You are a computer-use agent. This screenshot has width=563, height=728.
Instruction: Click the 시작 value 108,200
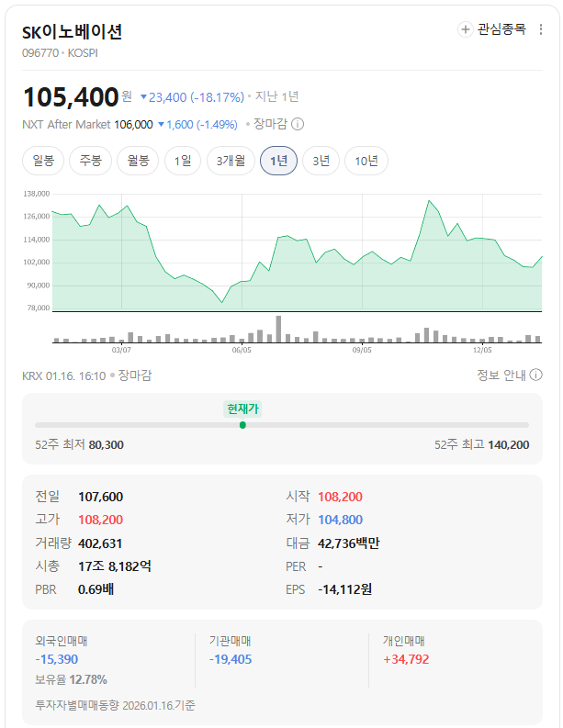coord(340,497)
